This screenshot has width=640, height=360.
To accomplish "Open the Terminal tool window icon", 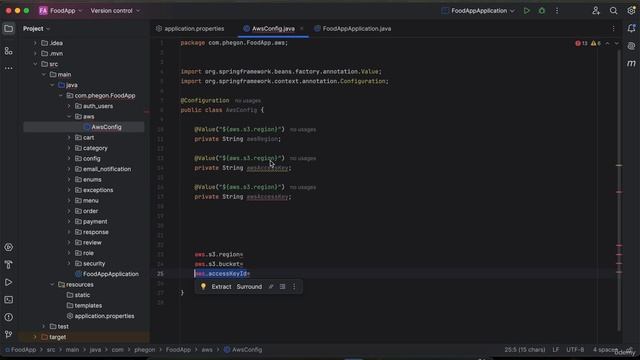I will pos(8,300).
